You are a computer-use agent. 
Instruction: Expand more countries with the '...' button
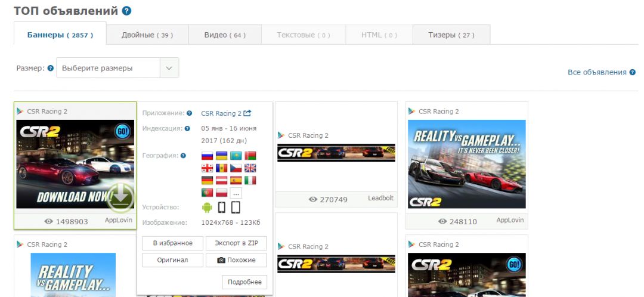(236, 193)
